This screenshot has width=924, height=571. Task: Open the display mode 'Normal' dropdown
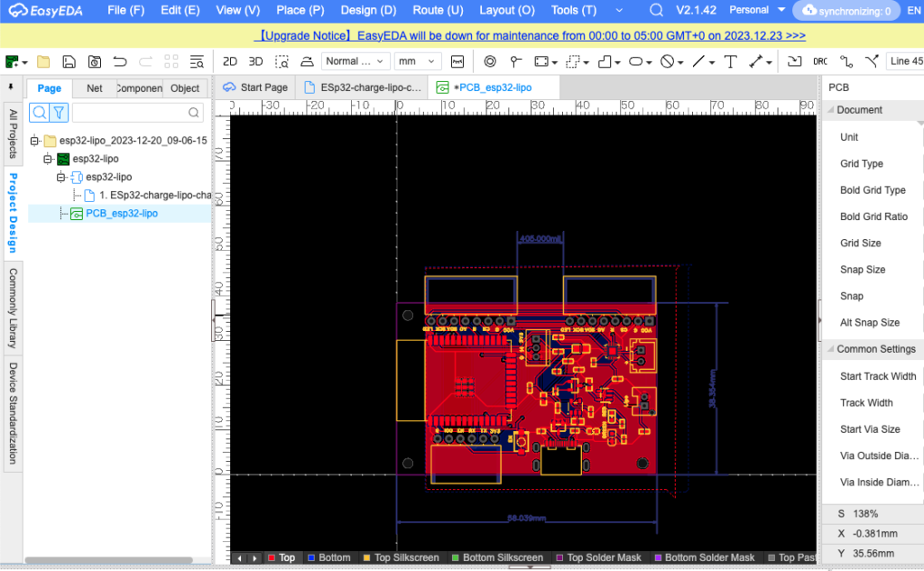point(355,61)
